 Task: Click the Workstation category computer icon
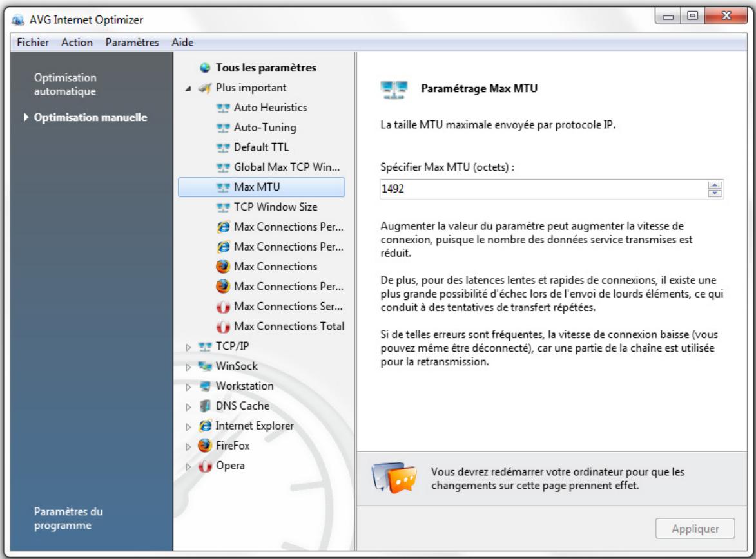point(205,386)
